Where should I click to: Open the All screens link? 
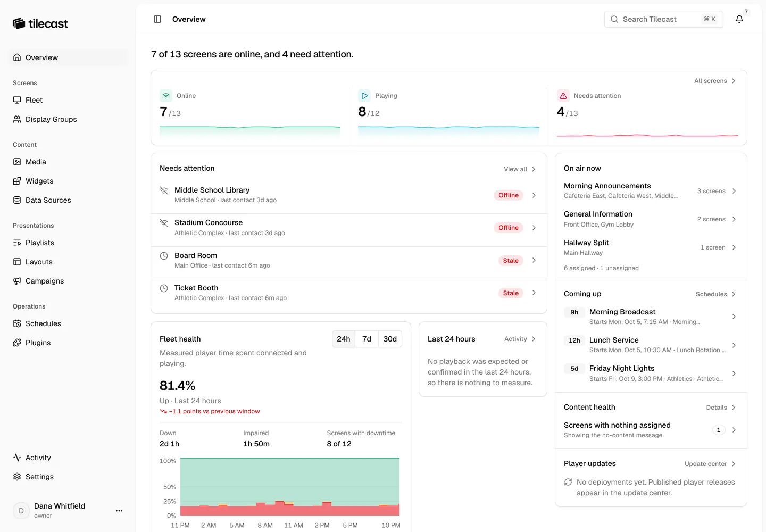coord(715,81)
